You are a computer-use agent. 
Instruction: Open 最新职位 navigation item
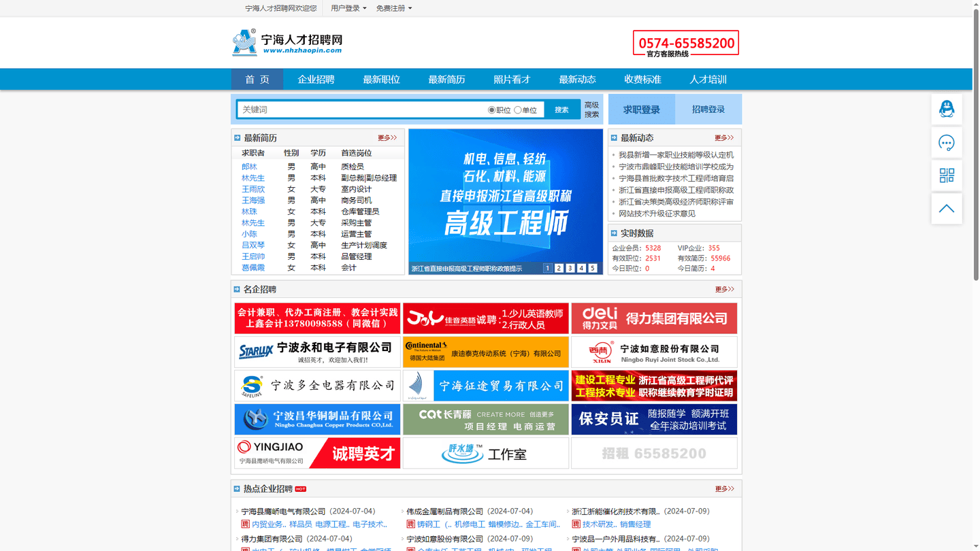pyautogui.click(x=381, y=80)
